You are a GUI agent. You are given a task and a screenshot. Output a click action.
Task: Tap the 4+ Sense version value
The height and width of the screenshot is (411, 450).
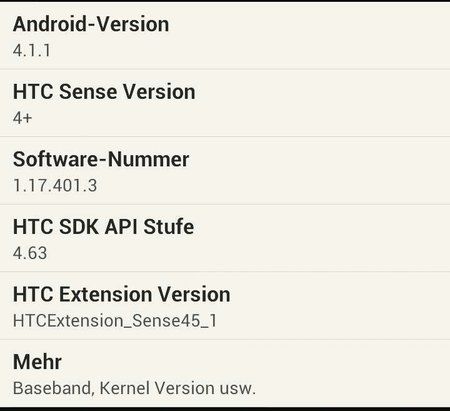click(22, 118)
